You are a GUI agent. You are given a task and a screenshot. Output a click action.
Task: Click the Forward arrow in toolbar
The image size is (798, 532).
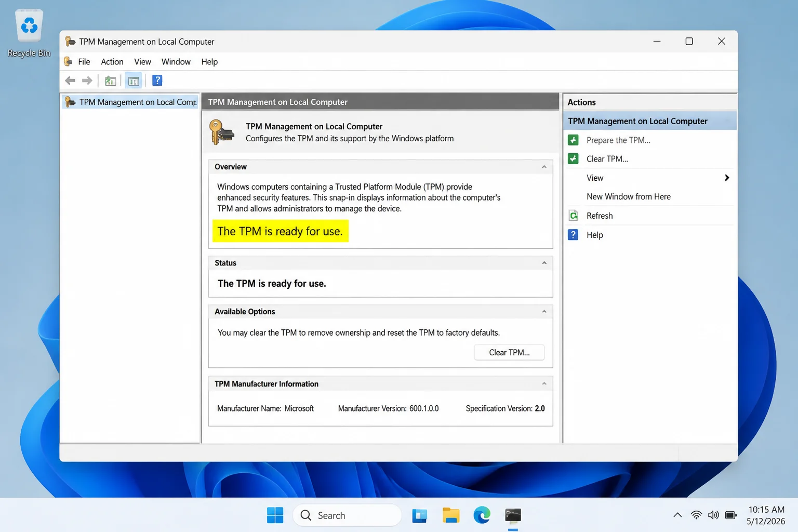87,81
